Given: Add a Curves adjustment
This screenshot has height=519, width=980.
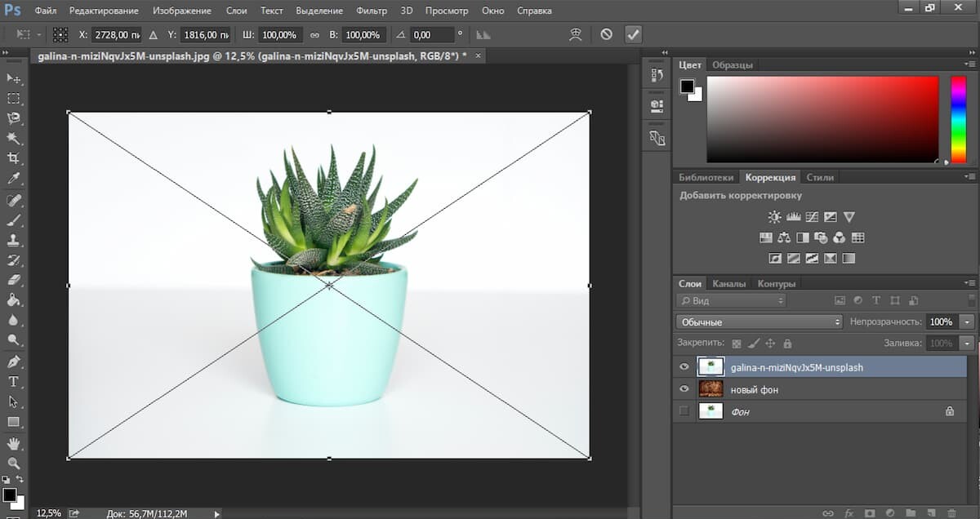Looking at the screenshot, I should click(x=812, y=217).
